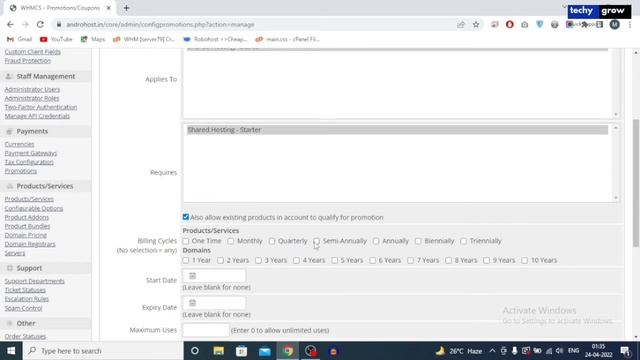Open Payment Gateways in sidebar
640x360 pixels.
click(x=31, y=153)
